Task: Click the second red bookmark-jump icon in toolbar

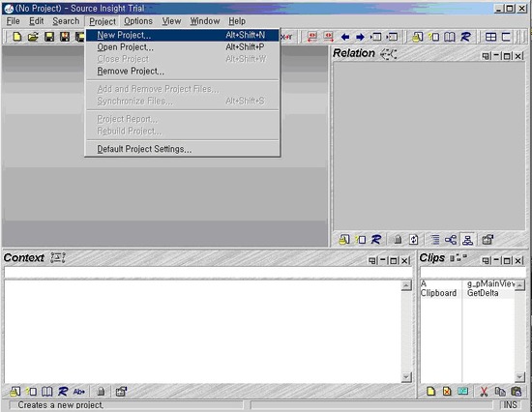Action: click(x=328, y=37)
